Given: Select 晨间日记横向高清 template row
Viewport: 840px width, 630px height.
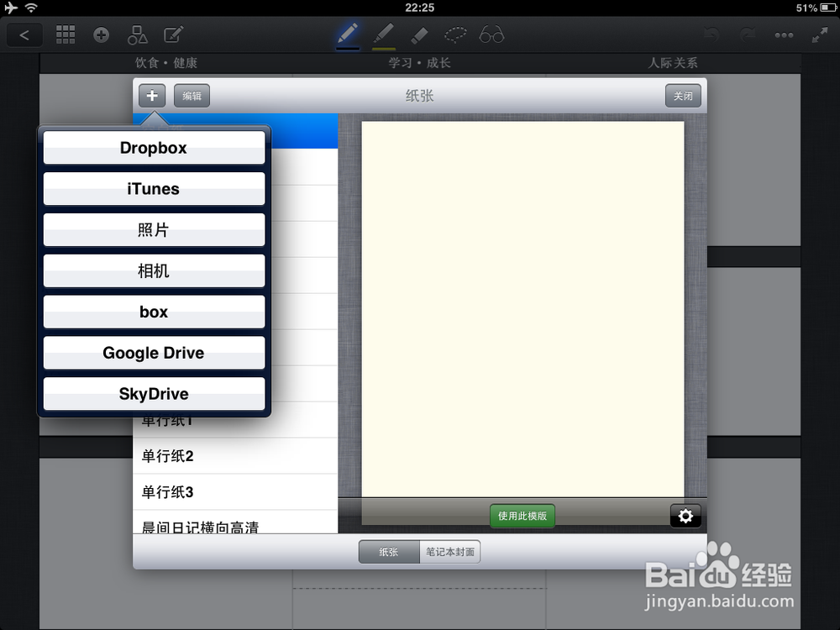Looking at the screenshot, I should point(235,522).
